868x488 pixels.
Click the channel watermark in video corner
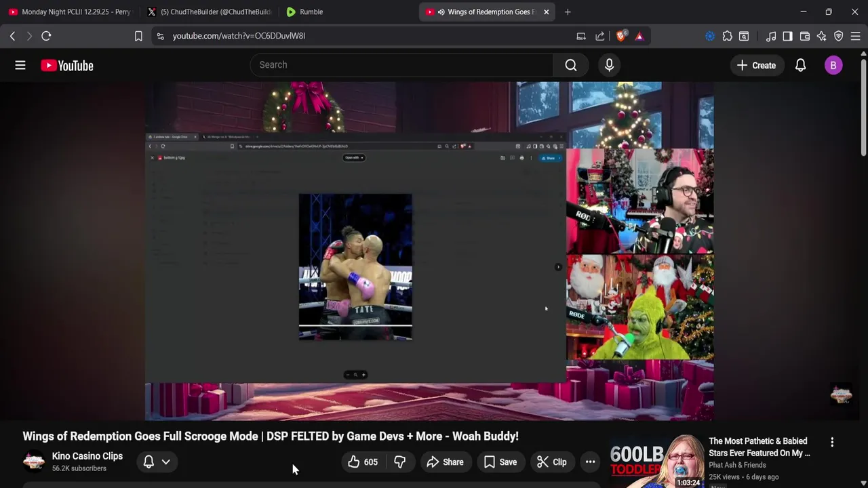tap(841, 394)
